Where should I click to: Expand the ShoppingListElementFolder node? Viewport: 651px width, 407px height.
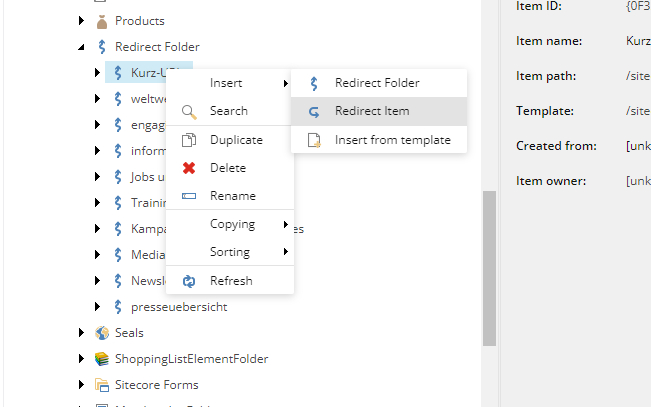(81, 359)
